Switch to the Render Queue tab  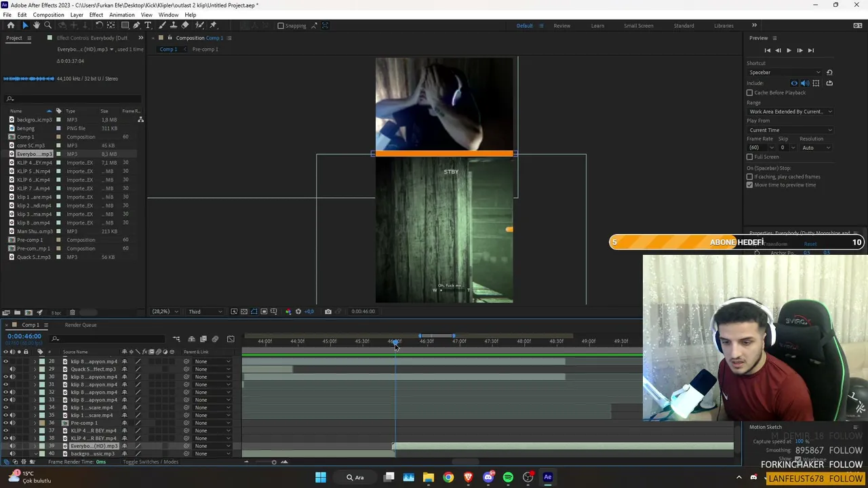point(81,325)
